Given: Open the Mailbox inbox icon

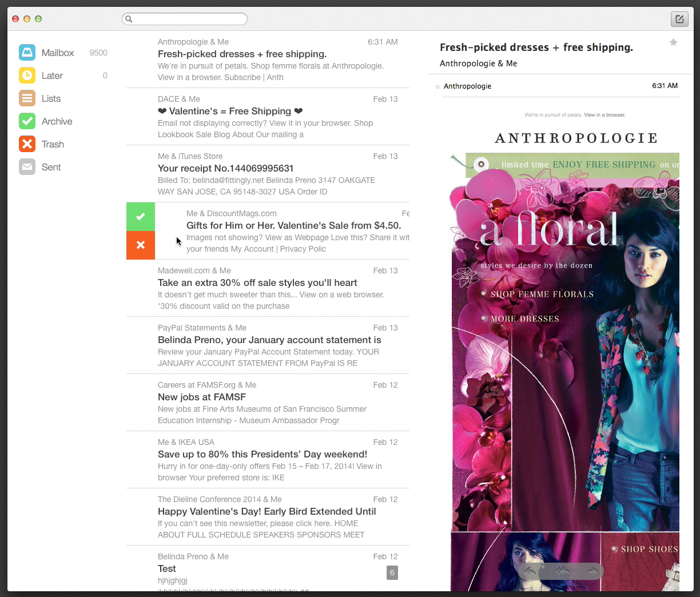Looking at the screenshot, I should [x=27, y=53].
